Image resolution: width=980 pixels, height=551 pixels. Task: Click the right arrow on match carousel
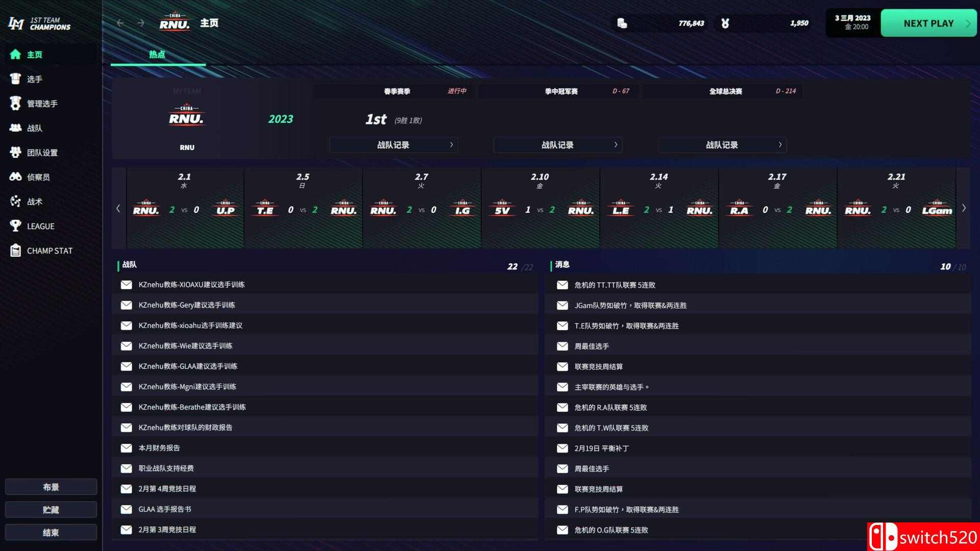click(964, 208)
